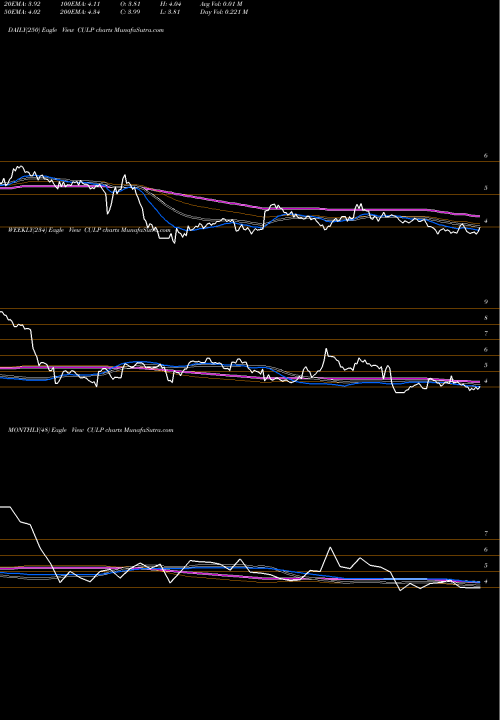The image size is (500, 720).
Task: Click price label 8 on the weekly chart axis
Action: coord(486,318)
